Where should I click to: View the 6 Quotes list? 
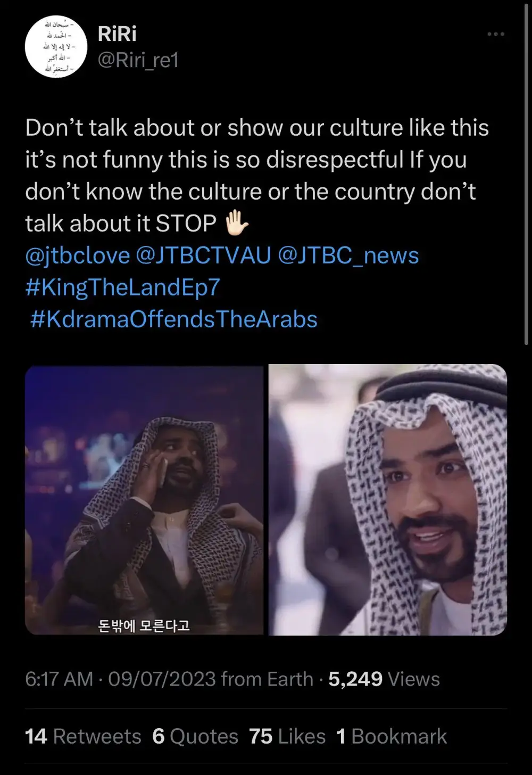195,737
